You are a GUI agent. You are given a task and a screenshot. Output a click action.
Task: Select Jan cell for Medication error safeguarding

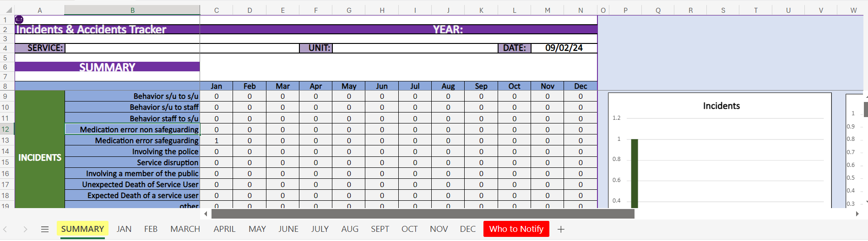pyautogui.click(x=216, y=140)
